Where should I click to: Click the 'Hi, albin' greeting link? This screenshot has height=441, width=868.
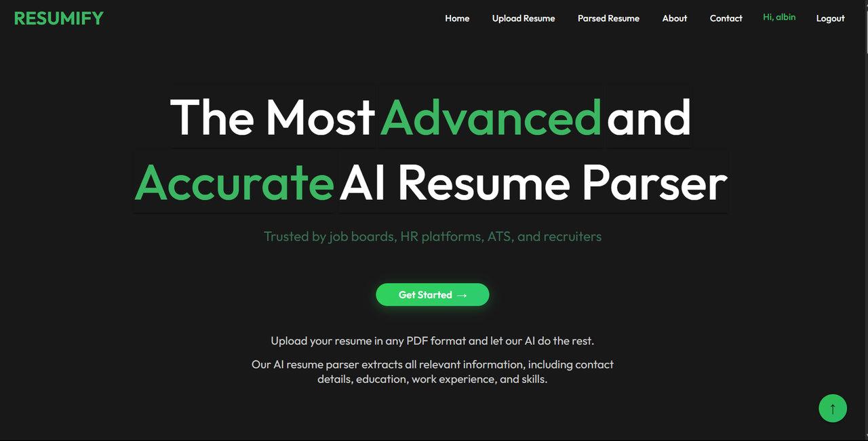pyautogui.click(x=778, y=17)
